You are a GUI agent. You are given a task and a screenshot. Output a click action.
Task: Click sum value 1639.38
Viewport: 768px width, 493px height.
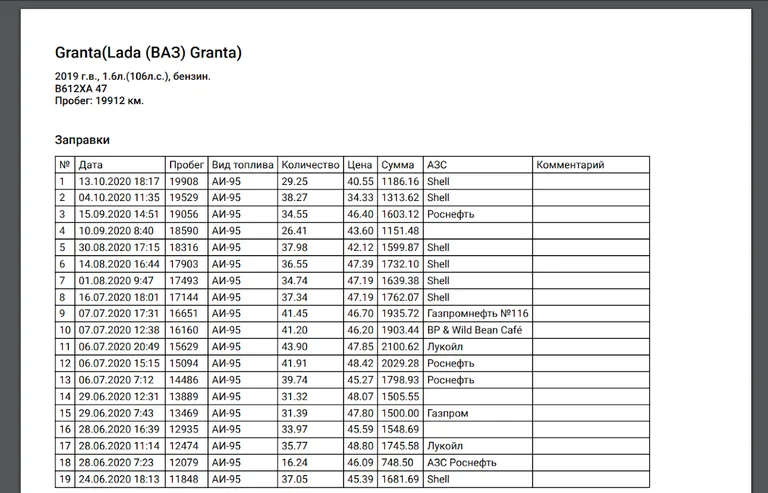click(x=400, y=281)
